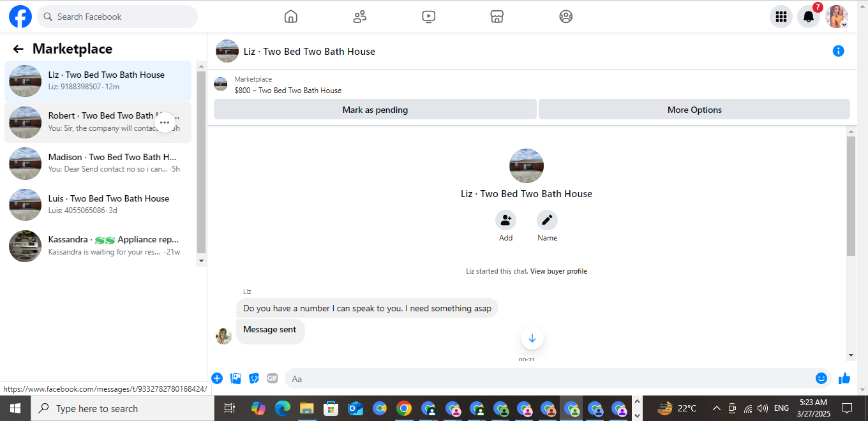Open the emoji picker
This screenshot has height=421, width=868.
(x=821, y=378)
